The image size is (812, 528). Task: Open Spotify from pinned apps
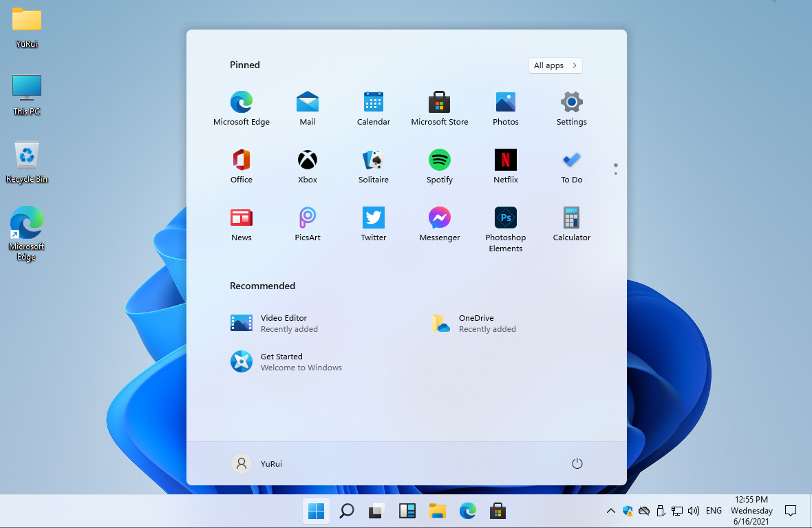tap(439, 167)
